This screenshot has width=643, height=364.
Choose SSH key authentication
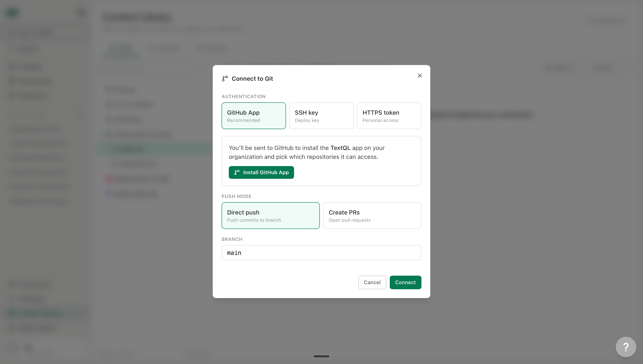[x=321, y=116]
